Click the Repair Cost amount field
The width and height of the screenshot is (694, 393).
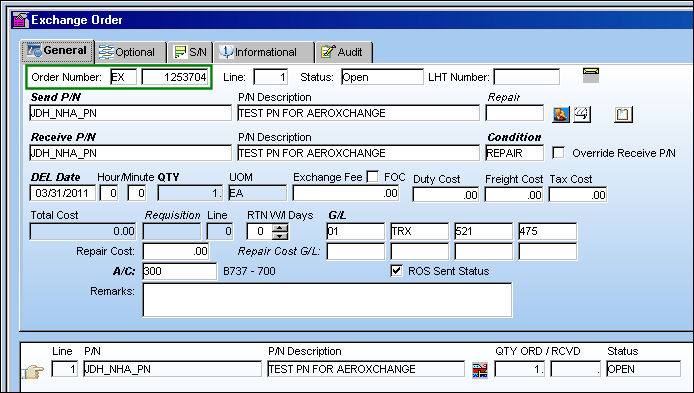[176, 251]
